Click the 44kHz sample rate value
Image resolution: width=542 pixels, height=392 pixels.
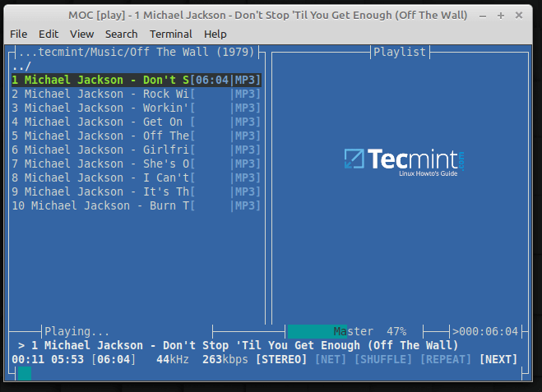(173, 359)
